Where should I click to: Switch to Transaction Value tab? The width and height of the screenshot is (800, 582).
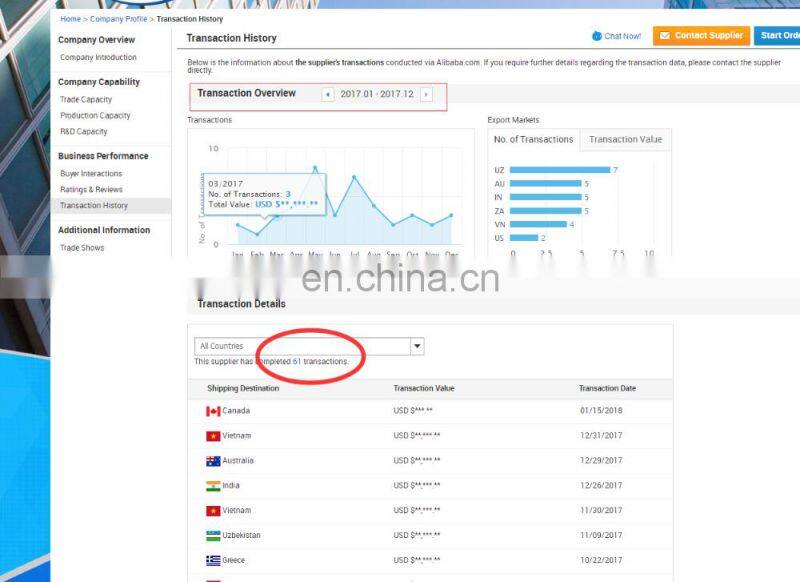pyautogui.click(x=626, y=140)
